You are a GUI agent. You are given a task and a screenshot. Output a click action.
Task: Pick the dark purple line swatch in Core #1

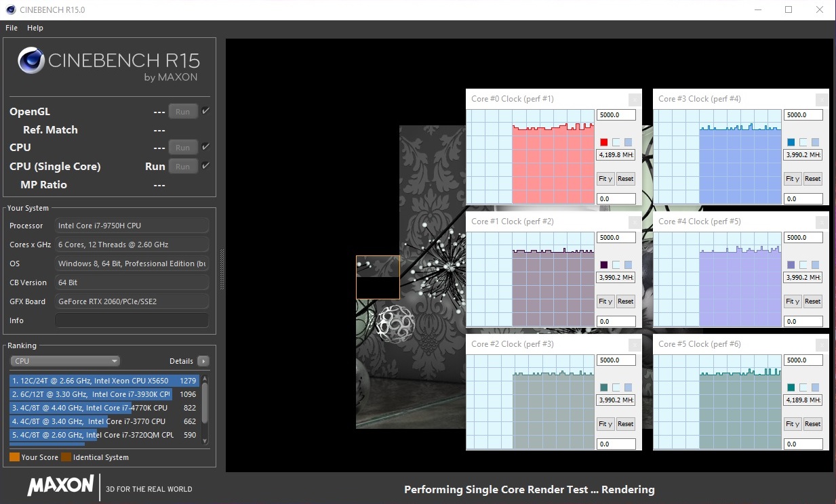coord(604,265)
